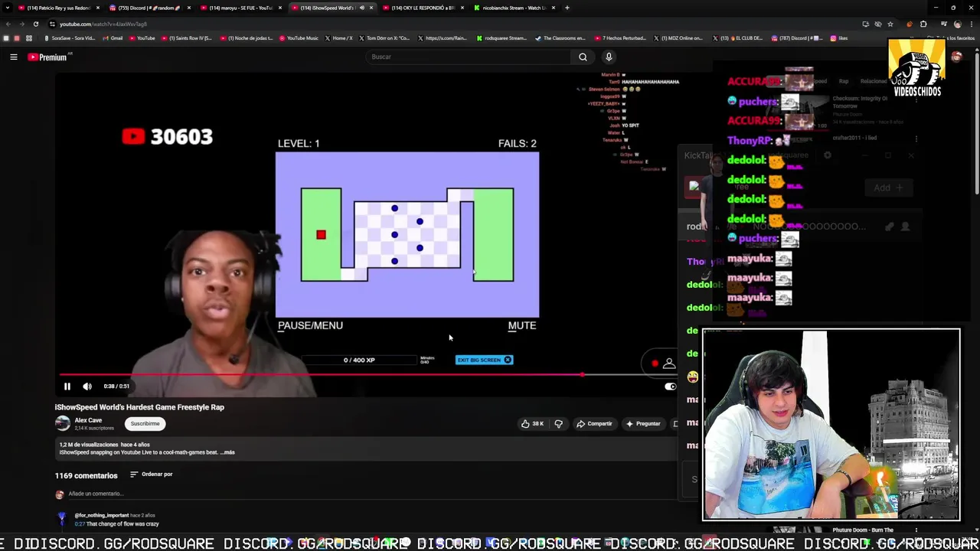Open the EL CLUB DE bookmark
980x551 pixels.
point(737,38)
